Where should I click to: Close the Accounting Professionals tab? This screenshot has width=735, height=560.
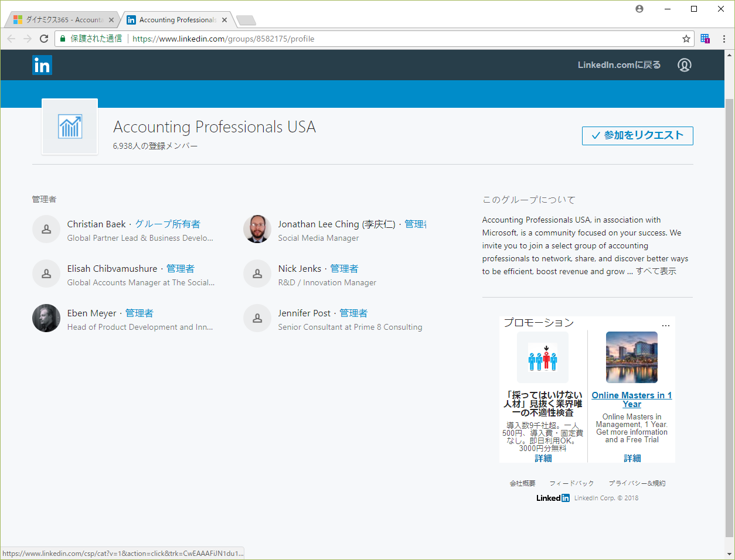(224, 20)
